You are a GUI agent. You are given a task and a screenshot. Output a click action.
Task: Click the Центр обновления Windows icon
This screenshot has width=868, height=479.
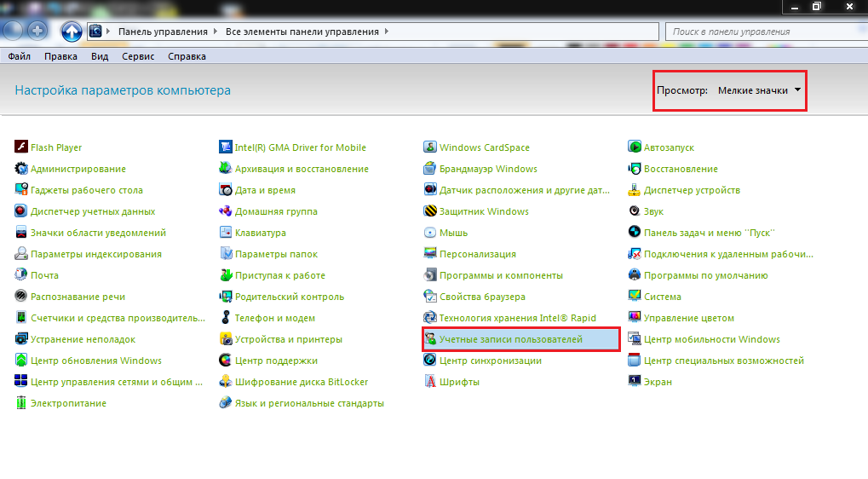[x=21, y=360]
